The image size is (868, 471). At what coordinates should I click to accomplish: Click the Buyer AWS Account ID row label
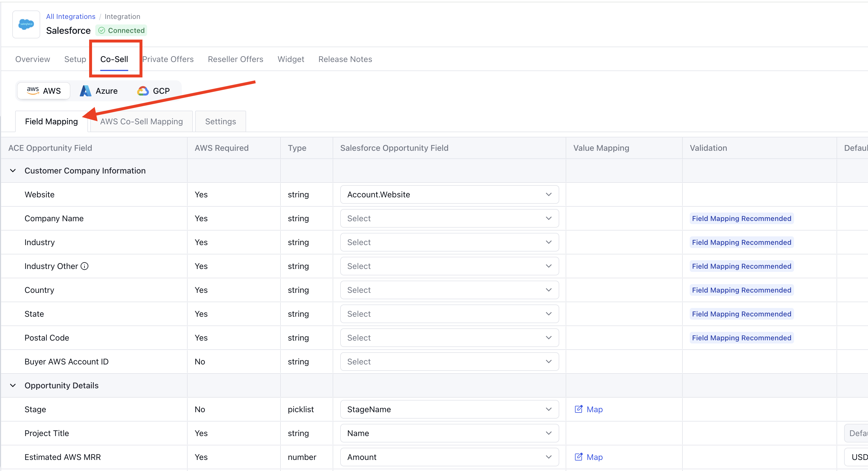click(x=66, y=362)
